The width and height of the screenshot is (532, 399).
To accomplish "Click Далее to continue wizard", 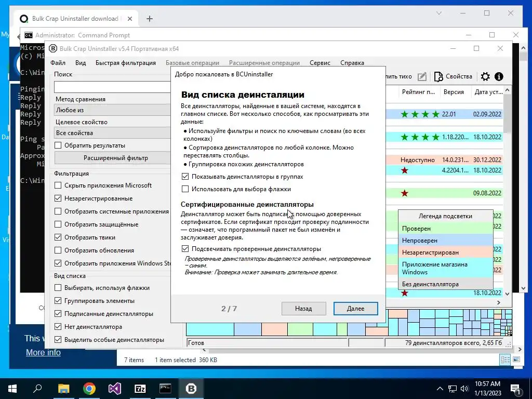I will 355,309.
